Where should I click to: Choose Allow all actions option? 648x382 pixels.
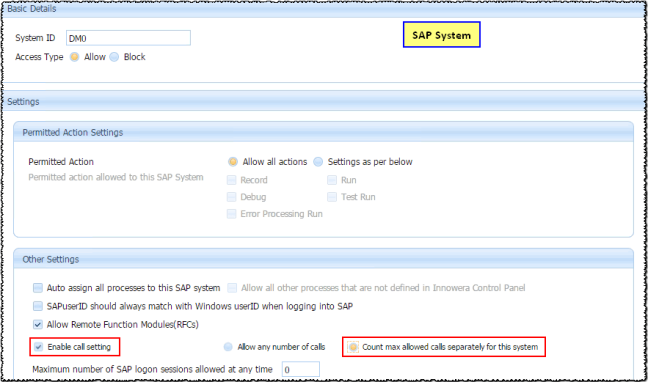[233, 162]
